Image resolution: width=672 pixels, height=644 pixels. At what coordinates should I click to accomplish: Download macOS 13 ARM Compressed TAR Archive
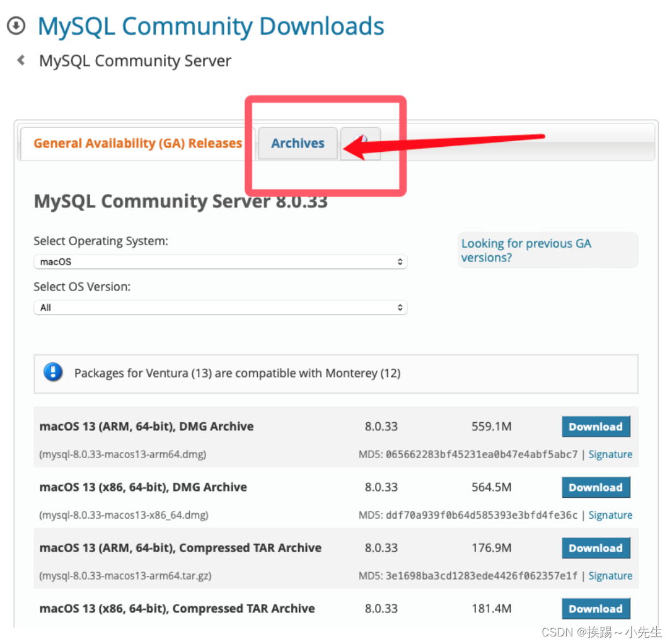tap(596, 548)
